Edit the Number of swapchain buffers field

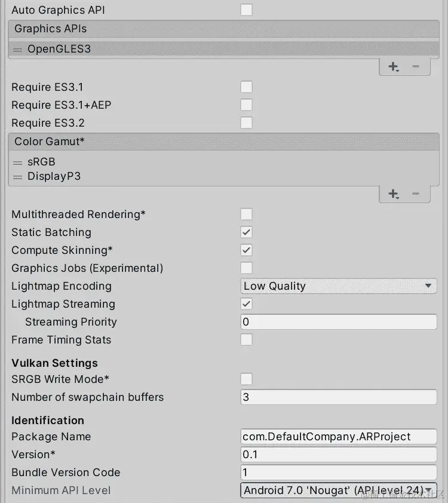338,397
